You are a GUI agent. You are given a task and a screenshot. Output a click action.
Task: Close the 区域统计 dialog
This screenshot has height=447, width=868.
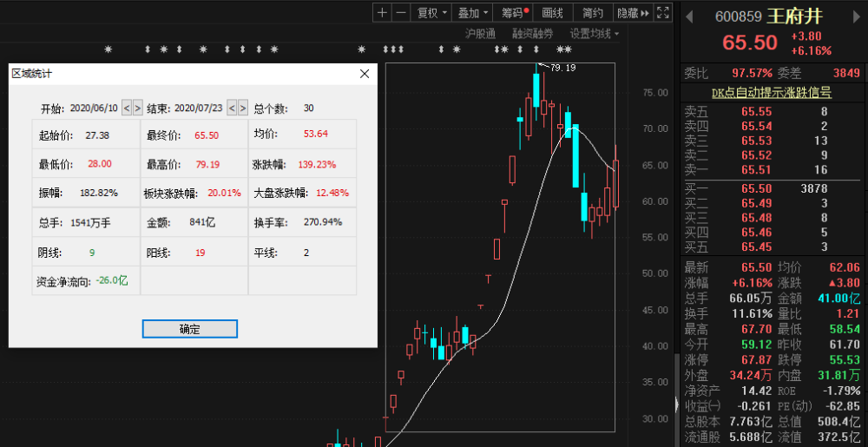click(x=365, y=74)
